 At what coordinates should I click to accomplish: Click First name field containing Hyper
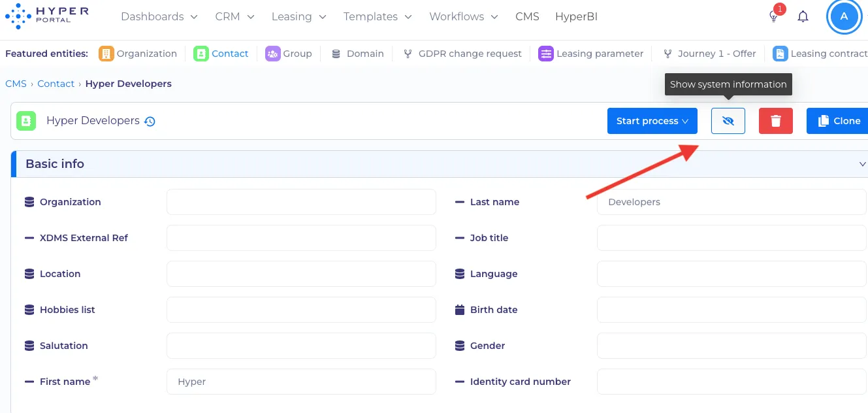click(x=301, y=382)
